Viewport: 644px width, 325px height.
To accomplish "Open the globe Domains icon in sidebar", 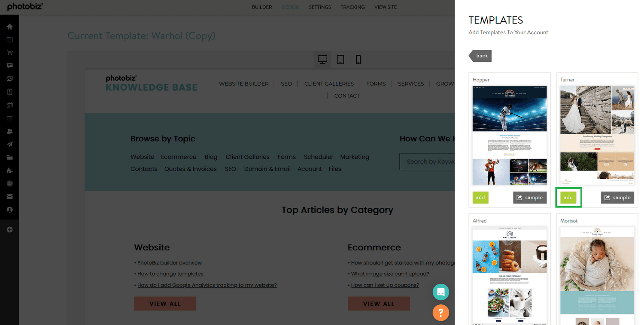I will 9,184.
